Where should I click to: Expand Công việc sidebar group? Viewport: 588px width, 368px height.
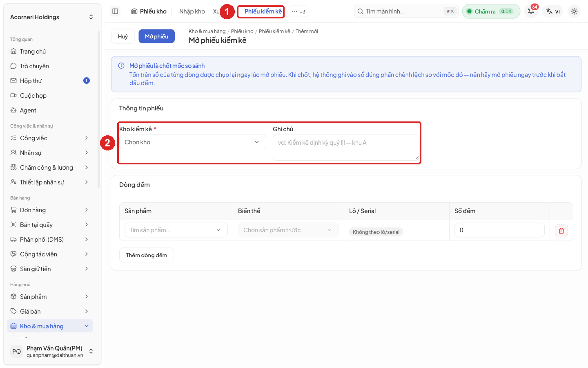tap(50, 138)
